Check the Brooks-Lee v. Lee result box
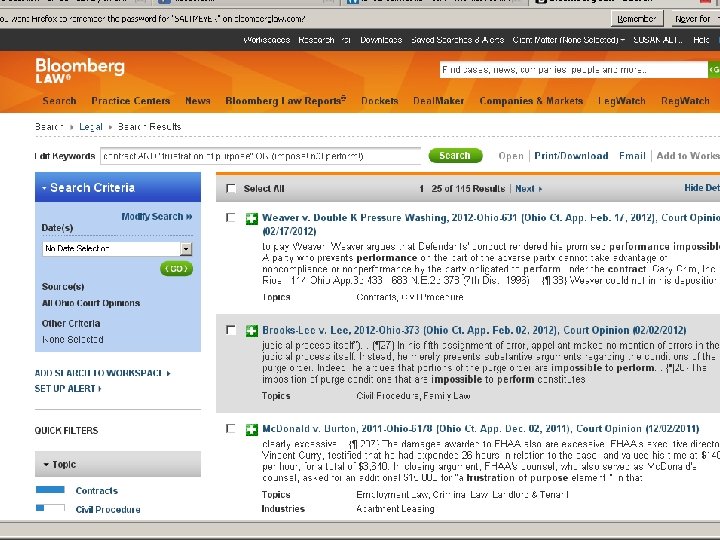The height and width of the screenshot is (540, 720). coord(231,330)
